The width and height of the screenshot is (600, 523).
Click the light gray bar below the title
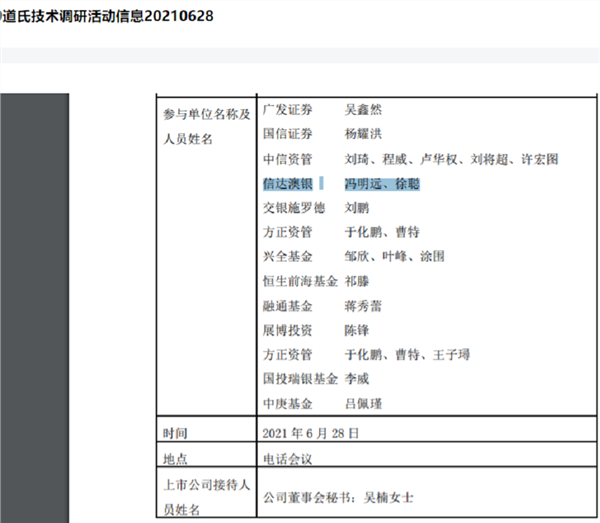pos(300,55)
